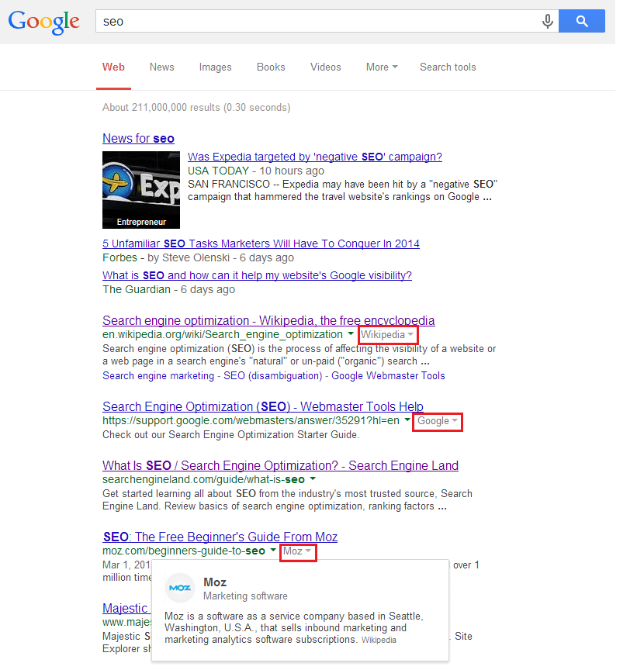Click Search tools in the navigation bar
The image size is (644, 670).
[448, 67]
